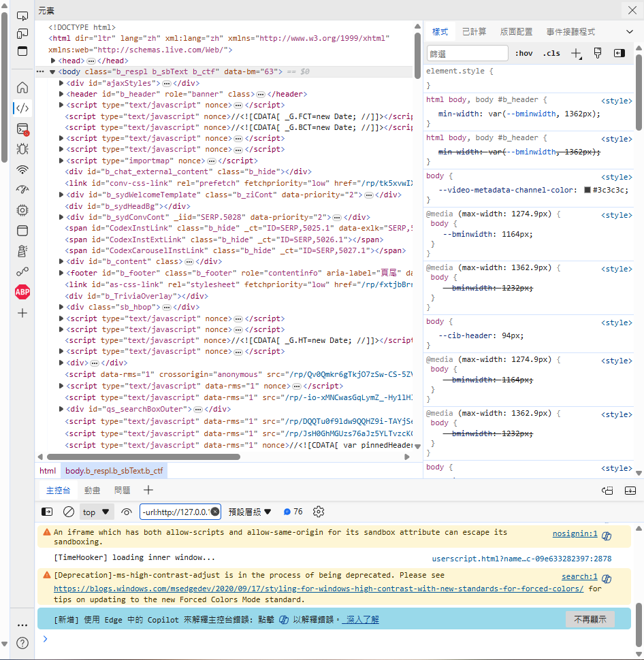
Task: Expand the div qs_searchBoxOuter node
Action: click(x=61, y=409)
